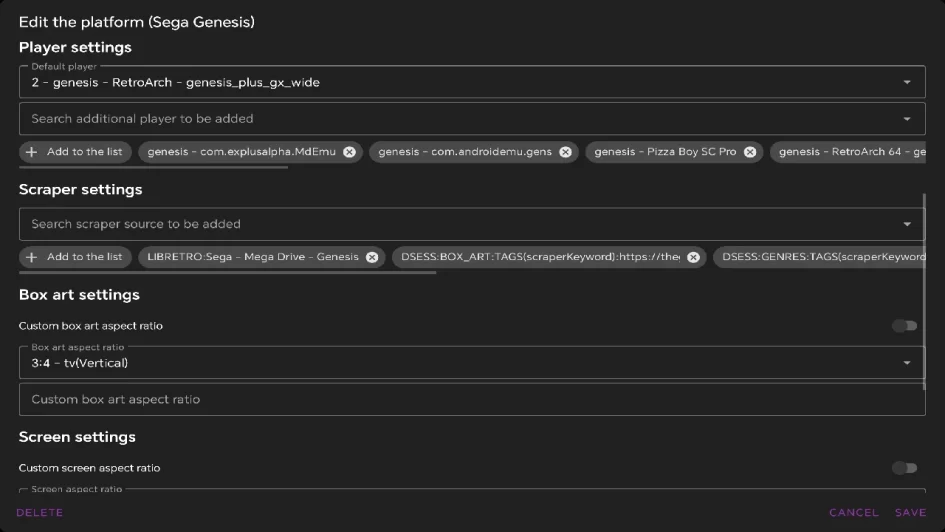Enable custom screen aspect ratio

(904, 468)
